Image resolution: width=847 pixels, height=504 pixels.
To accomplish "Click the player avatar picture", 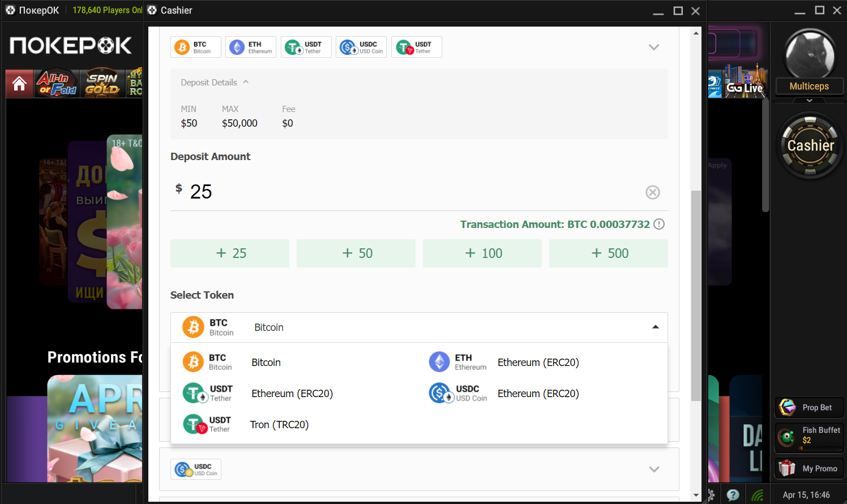I will [x=810, y=54].
